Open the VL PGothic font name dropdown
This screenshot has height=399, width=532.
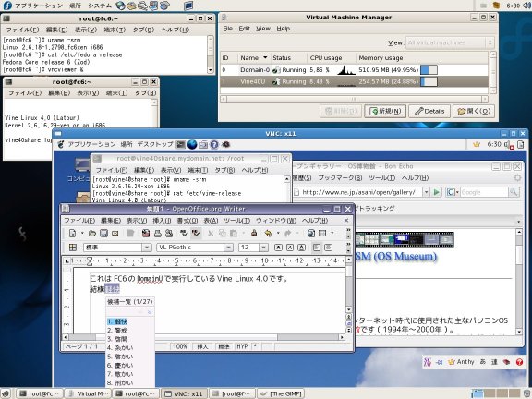point(229,248)
